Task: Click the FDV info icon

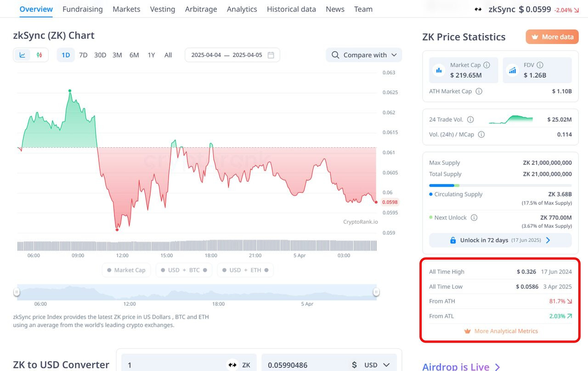Action: point(540,65)
